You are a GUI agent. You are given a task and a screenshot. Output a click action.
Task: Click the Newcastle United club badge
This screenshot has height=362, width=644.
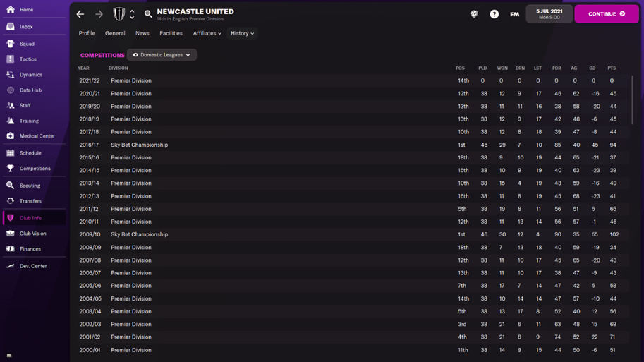click(119, 14)
